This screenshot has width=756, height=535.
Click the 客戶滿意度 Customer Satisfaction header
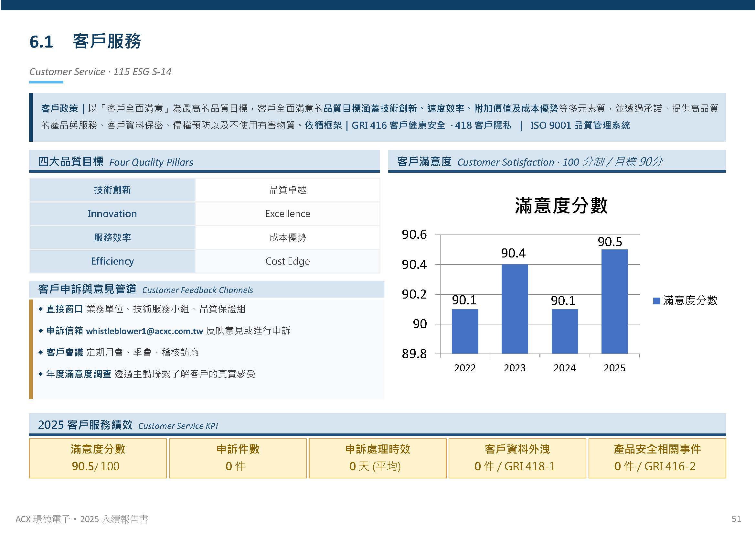tap(557, 161)
